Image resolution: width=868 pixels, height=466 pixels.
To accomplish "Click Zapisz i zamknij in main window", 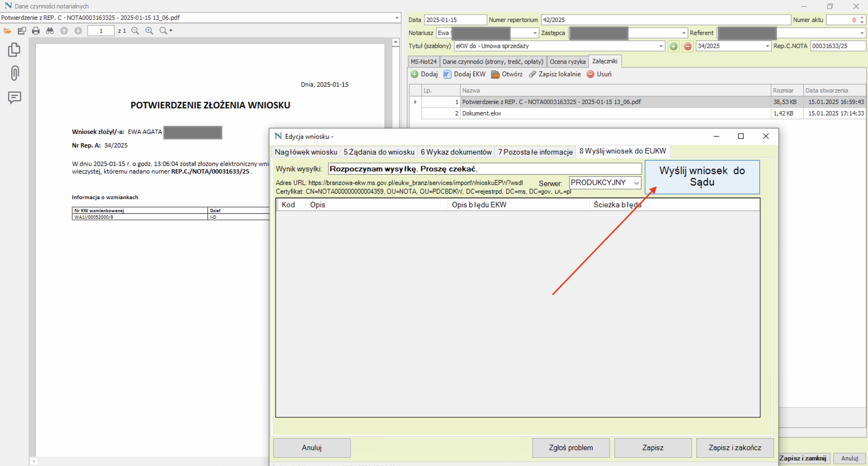I will (x=803, y=458).
